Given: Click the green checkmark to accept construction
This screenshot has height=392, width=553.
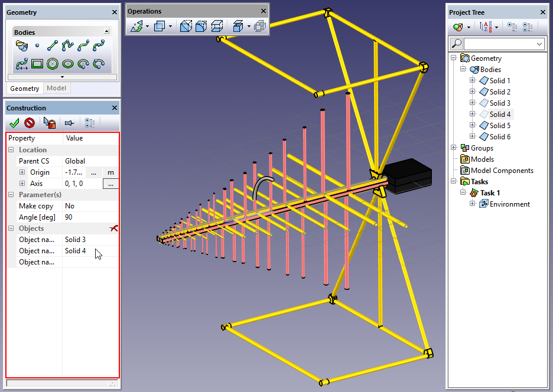Looking at the screenshot, I should tap(14, 123).
